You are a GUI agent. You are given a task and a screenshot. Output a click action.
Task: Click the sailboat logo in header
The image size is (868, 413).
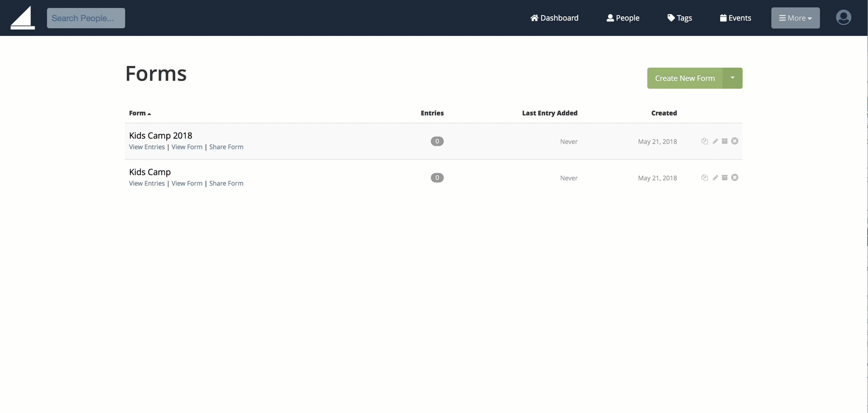23,18
